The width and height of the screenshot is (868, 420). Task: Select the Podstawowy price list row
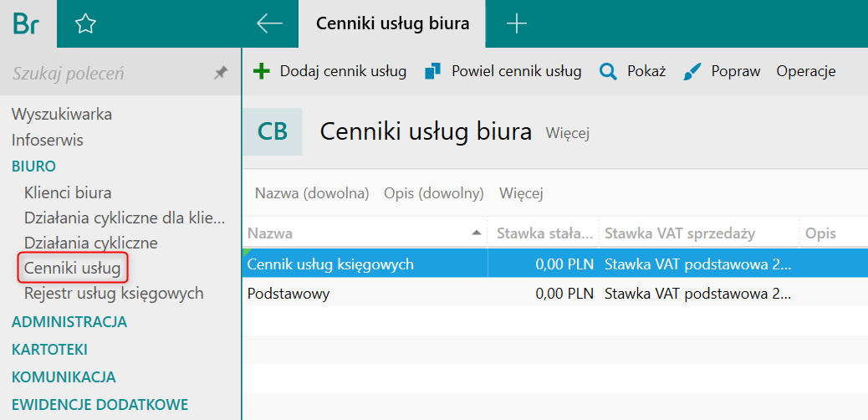554,294
